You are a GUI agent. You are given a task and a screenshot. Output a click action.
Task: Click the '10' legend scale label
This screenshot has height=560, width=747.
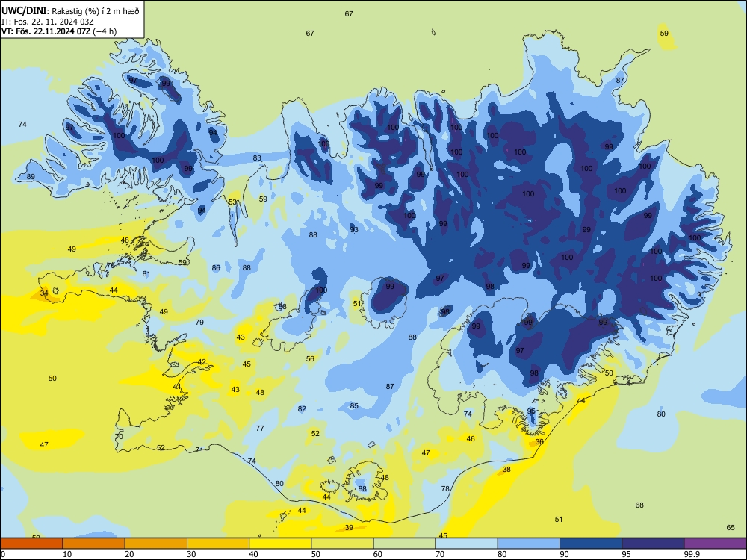click(67, 554)
